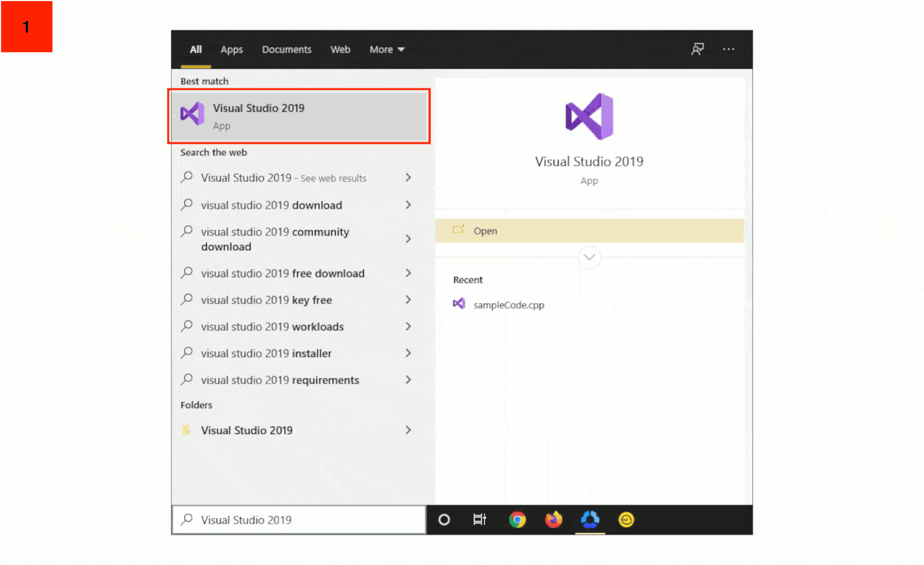
Task: Select 'visual studio 2019 download' suggestion
Action: 271,205
